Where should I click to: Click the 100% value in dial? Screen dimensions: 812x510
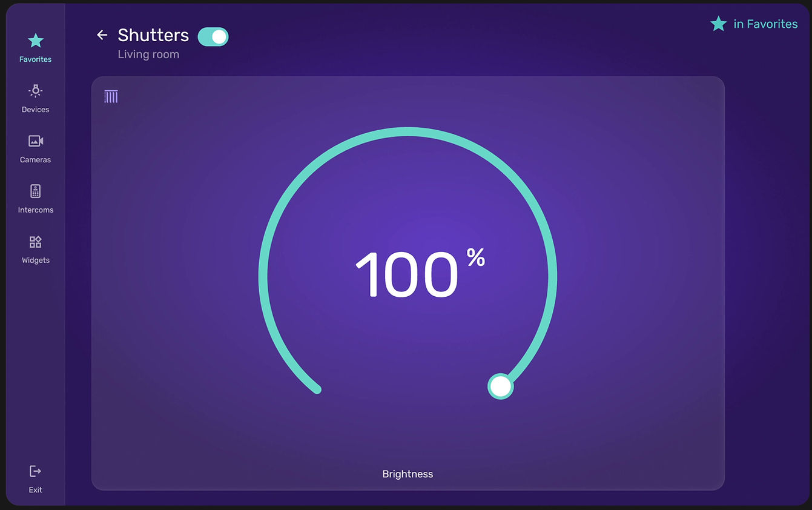tap(420, 274)
